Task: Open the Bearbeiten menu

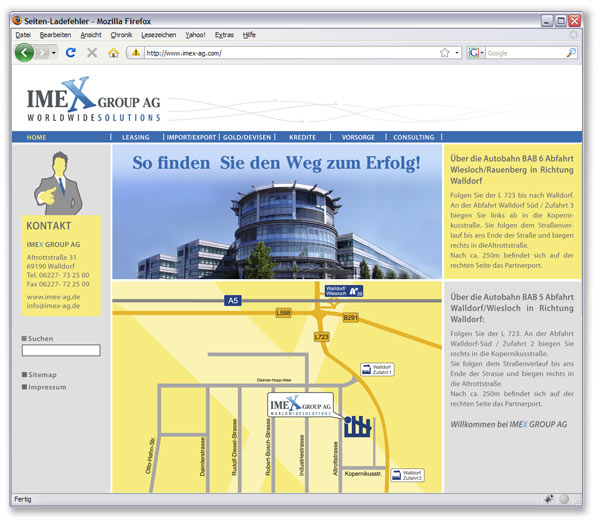Action: 55,35
